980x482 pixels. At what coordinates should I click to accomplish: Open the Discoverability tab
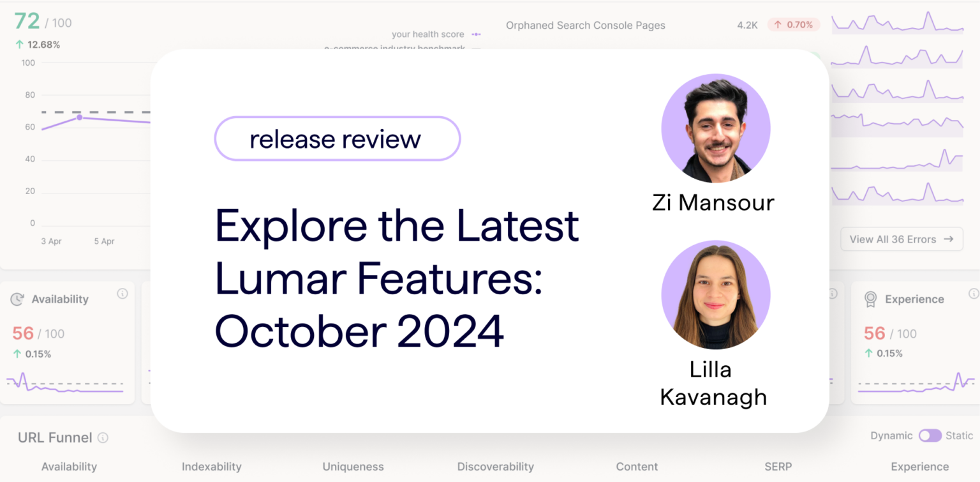pyautogui.click(x=496, y=467)
